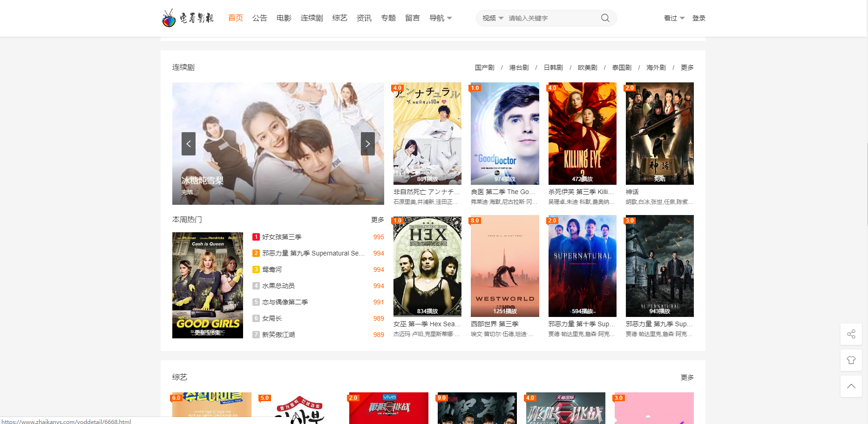Open the theme (shirt) icon button
Image resolution: width=868 pixels, height=424 pixels.
coord(851,360)
